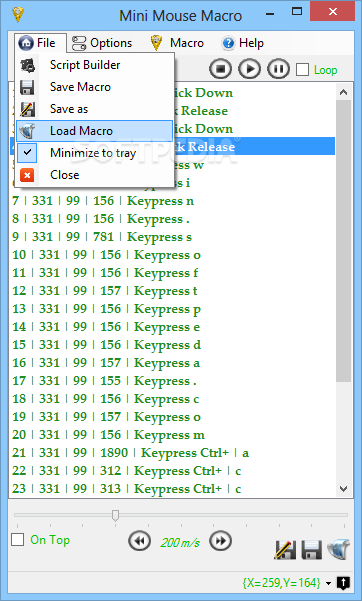The image size is (362, 601).
Task: Click the Save Macro floppy icon in menu
Action: coord(27,87)
